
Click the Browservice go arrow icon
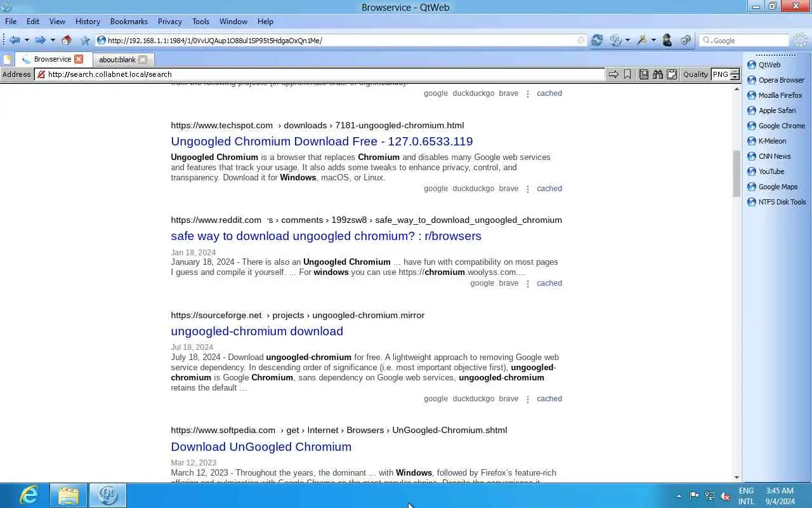[613, 74]
